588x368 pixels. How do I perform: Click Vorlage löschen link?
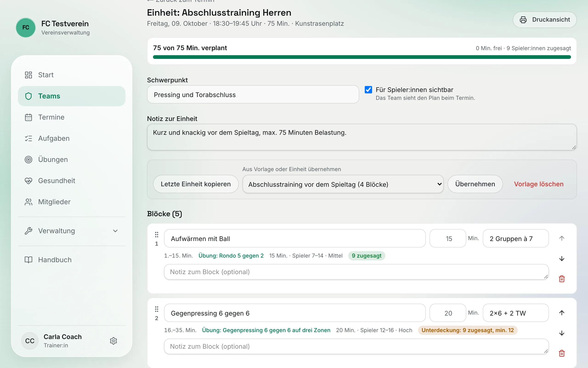point(539,184)
